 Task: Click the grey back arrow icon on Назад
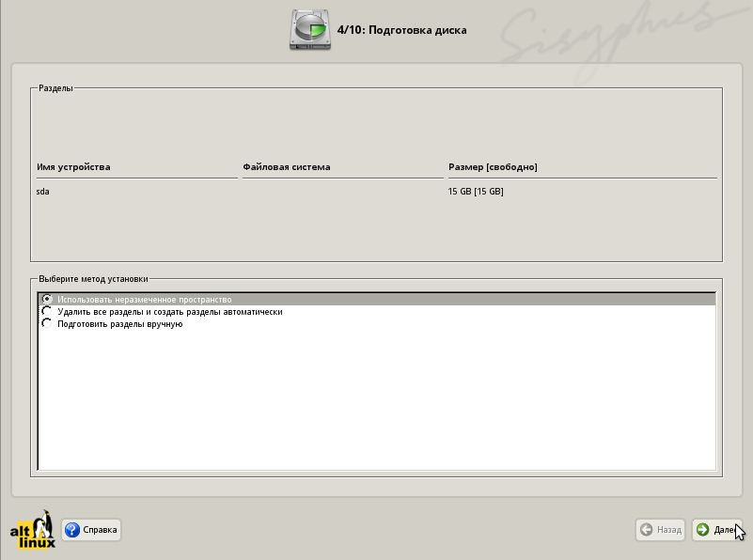(x=646, y=530)
